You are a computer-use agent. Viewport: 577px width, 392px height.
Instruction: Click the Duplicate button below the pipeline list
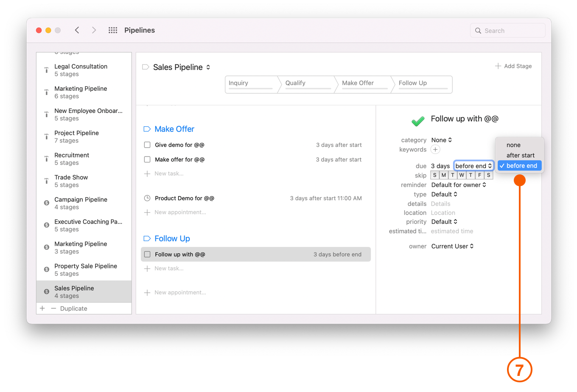point(73,308)
